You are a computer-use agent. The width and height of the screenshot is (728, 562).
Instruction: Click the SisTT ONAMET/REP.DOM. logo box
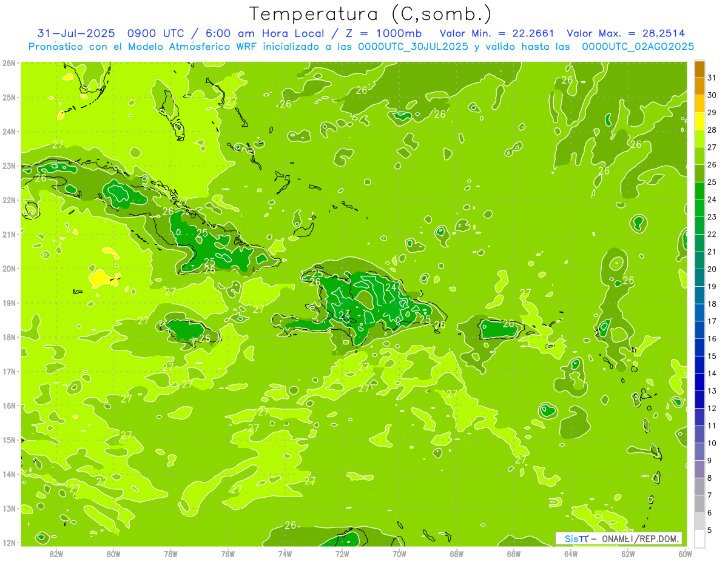coord(619,538)
